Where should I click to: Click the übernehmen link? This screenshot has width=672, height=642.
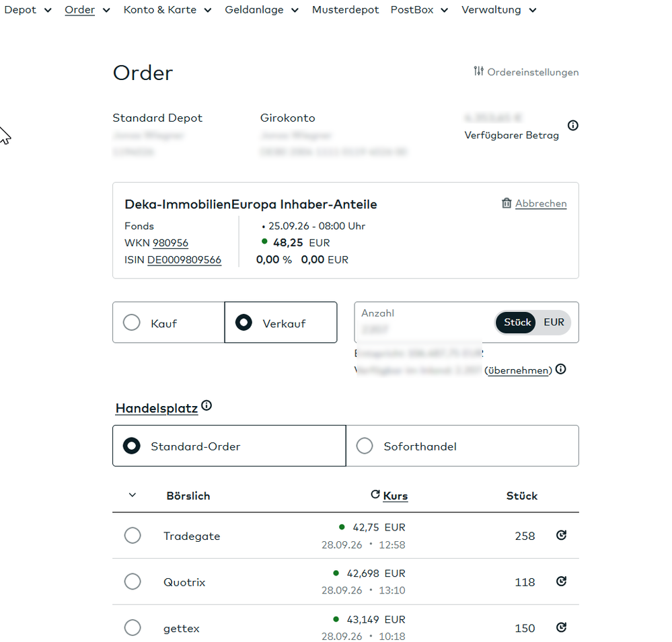point(518,370)
